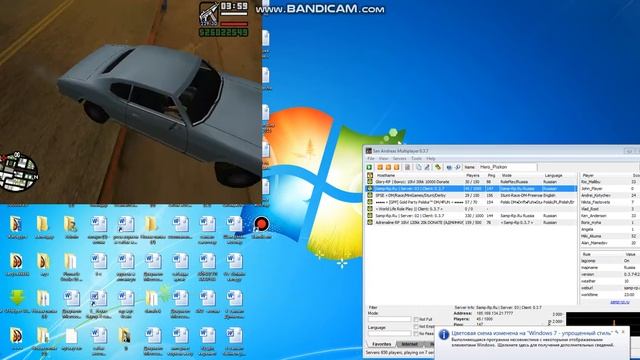Screen dimensions: 640x360
Task: Click the lock column header icon
Action: 370,175
